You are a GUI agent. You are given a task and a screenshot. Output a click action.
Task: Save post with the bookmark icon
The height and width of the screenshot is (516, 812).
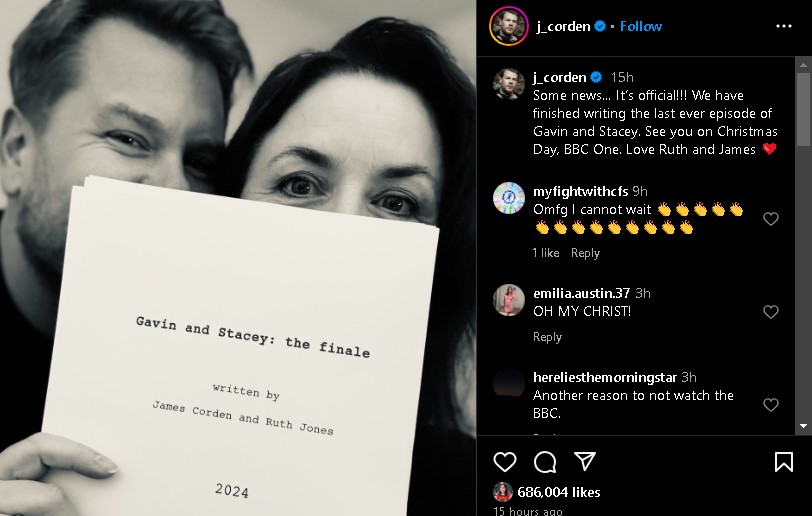[784, 462]
